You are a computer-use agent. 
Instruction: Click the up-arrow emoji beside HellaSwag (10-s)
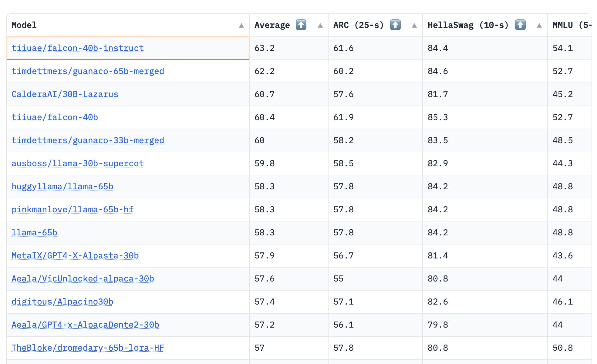pyautogui.click(x=520, y=25)
